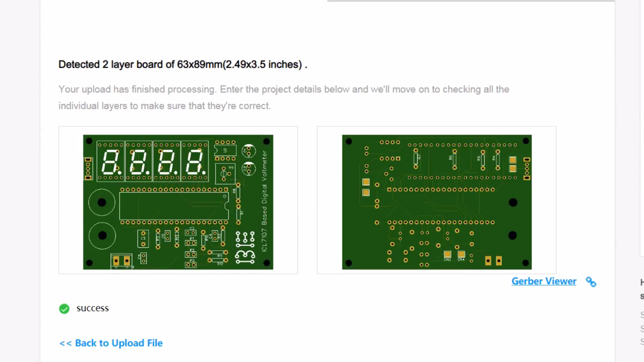Click the large 40-pin IC outline
Viewport: 644px width, 362px height.
[174, 206]
